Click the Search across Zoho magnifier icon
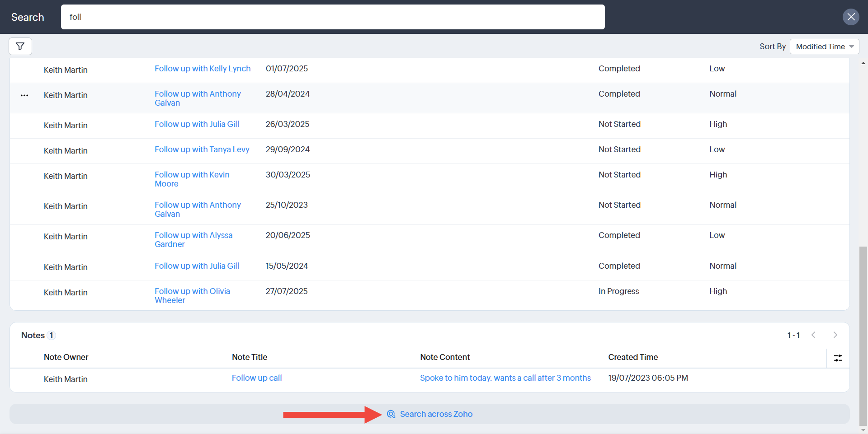Image resolution: width=868 pixels, height=434 pixels. [x=391, y=414]
